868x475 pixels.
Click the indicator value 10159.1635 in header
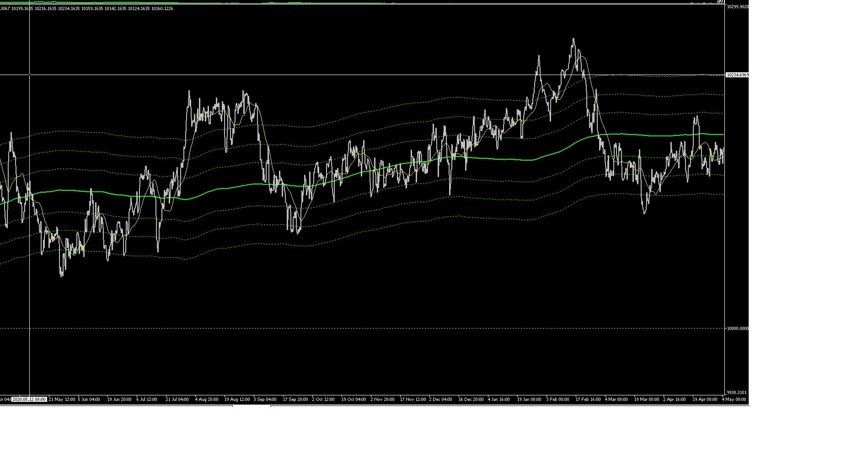point(92,9)
